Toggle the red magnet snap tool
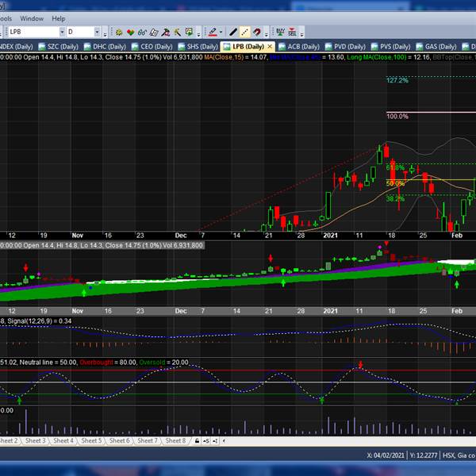The image size is (476, 476). (x=257, y=33)
